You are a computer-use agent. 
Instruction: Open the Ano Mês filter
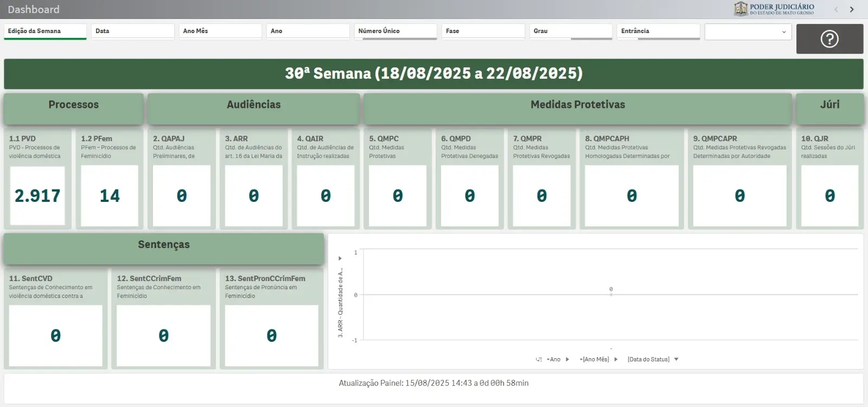[220, 31]
